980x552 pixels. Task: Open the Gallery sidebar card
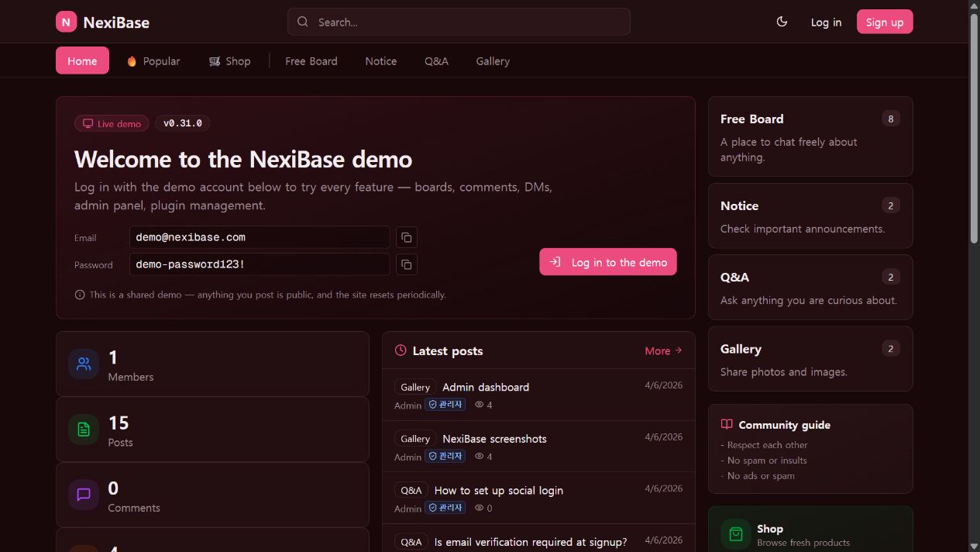coord(810,359)
